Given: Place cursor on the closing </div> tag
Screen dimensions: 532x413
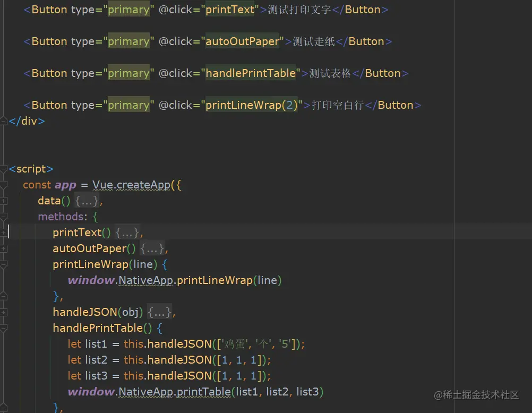Looking at the screenshot, I should (27, 121).
